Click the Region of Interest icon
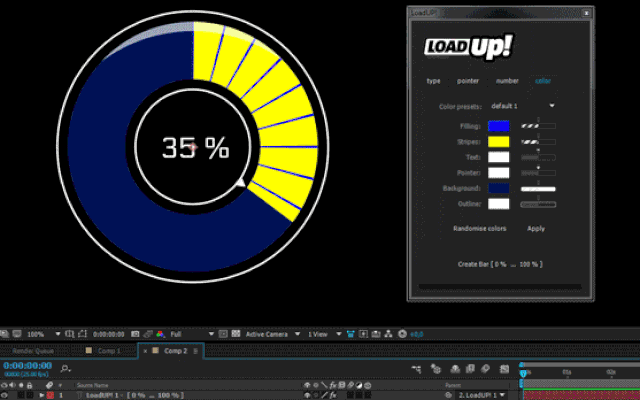This screenshot has width=640, height=400. tap(223, 334)
